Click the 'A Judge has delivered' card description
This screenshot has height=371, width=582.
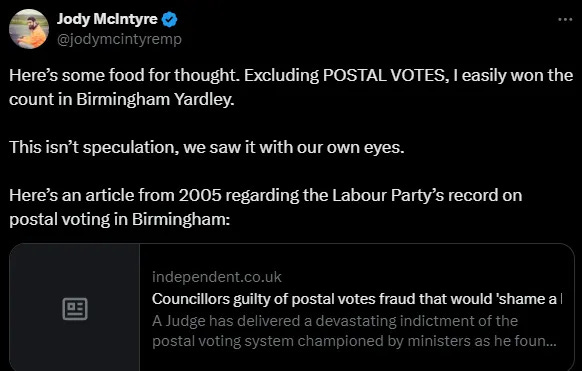point(354,331)
